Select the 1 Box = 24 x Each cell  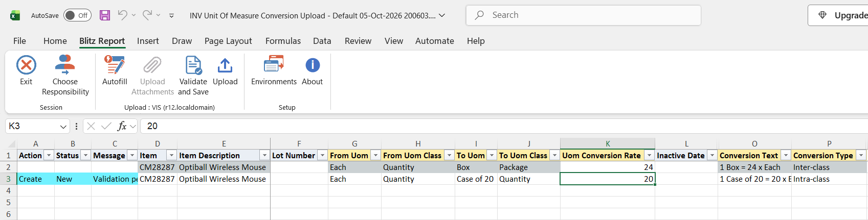(754, 167)
